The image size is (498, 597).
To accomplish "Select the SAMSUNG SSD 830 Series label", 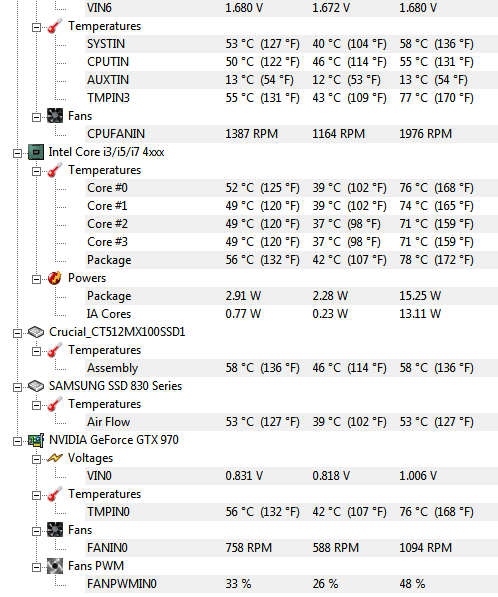I will [116, 386].
